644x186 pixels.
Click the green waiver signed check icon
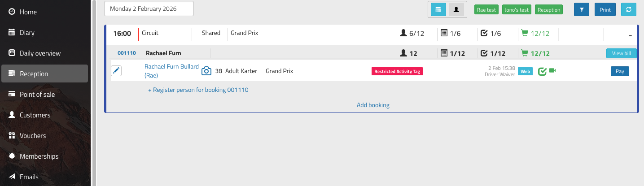point(542,71)
